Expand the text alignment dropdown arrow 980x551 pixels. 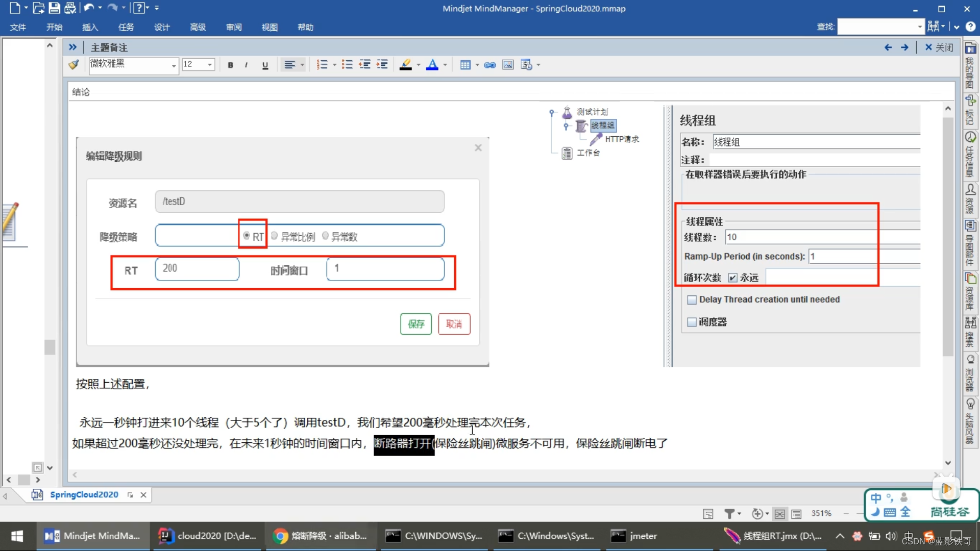(302, 65)
